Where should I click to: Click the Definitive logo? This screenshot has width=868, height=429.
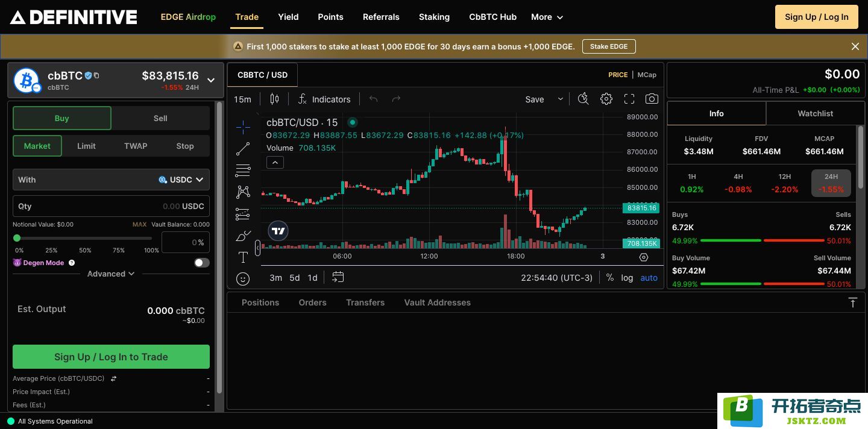[74, 17]
